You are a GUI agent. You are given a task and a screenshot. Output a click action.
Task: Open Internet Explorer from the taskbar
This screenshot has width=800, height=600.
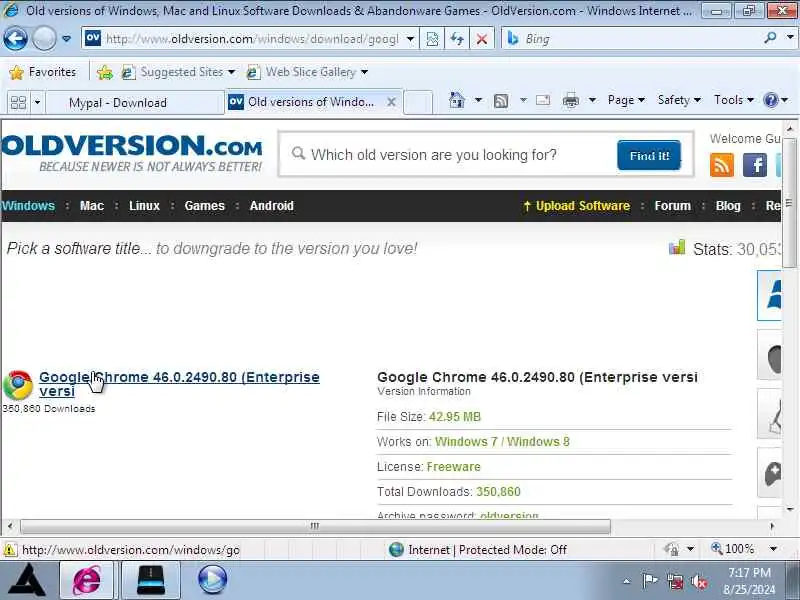[87, 580]
